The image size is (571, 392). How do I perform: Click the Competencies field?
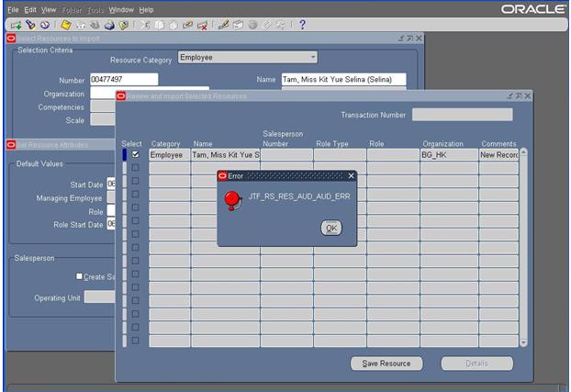point(103,106)
